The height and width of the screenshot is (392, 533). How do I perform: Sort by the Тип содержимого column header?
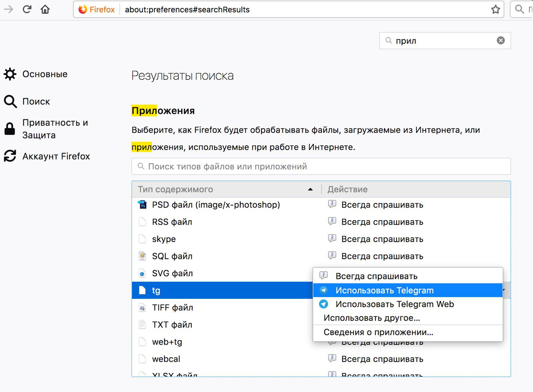click(x=227, y=189)
